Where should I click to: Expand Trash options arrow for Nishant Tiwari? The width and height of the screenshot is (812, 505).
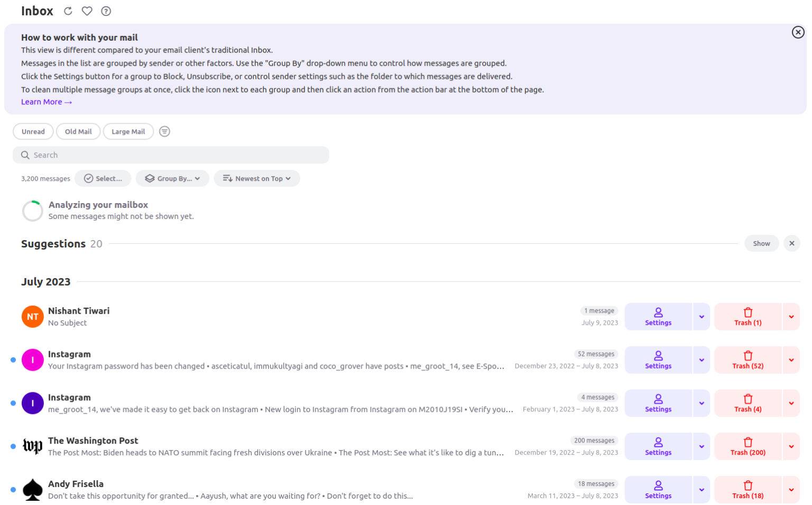(x=791, y=317)
